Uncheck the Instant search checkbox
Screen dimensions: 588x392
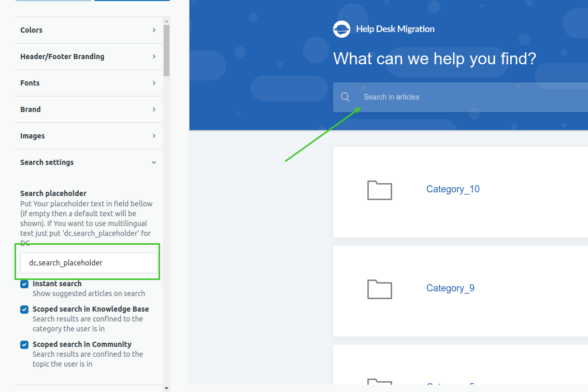24,284
